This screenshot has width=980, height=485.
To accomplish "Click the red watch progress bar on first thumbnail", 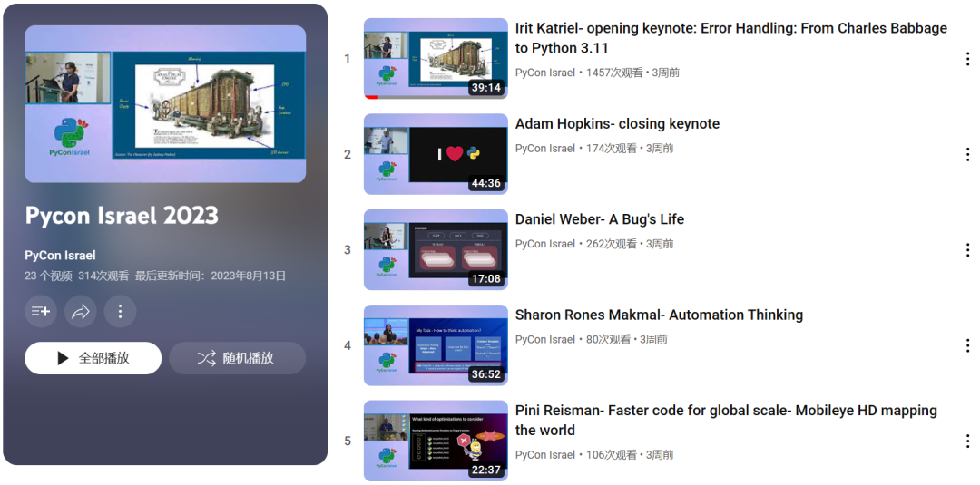I will [371, 97].
